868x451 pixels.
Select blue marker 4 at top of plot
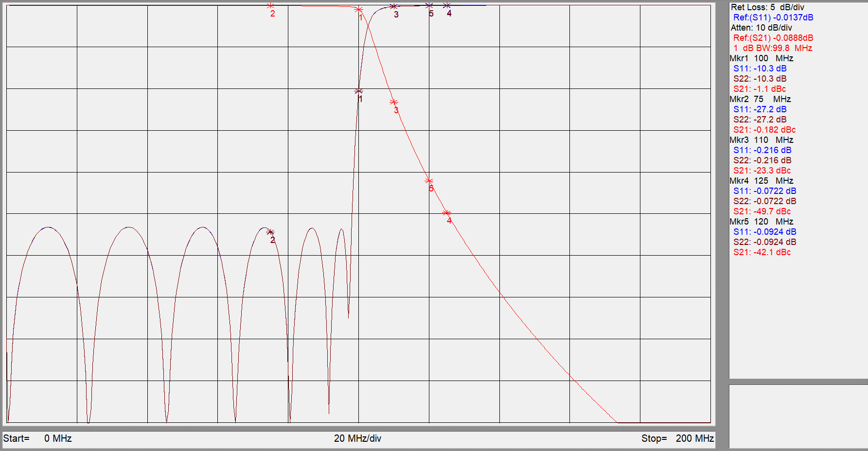pyautogui.click(x=447, y=6)
